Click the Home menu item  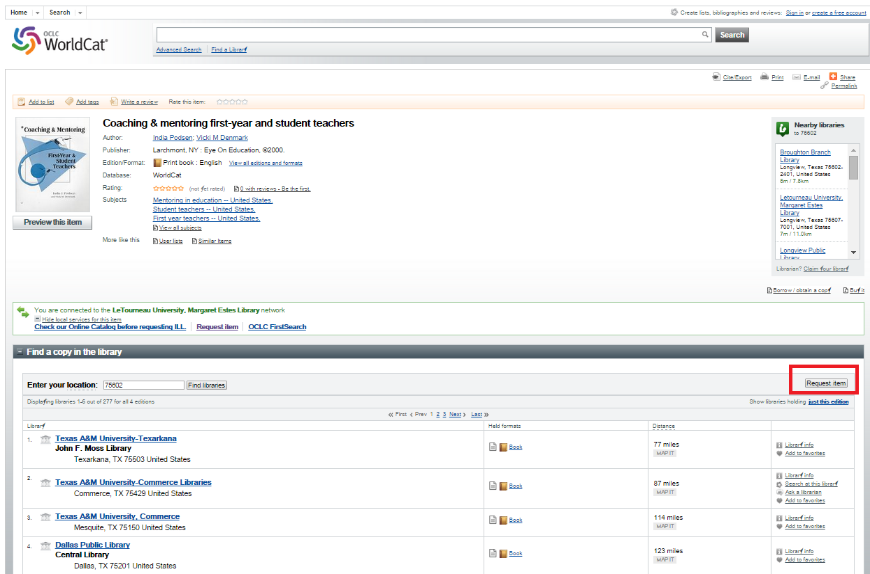[x=18, y=13]
